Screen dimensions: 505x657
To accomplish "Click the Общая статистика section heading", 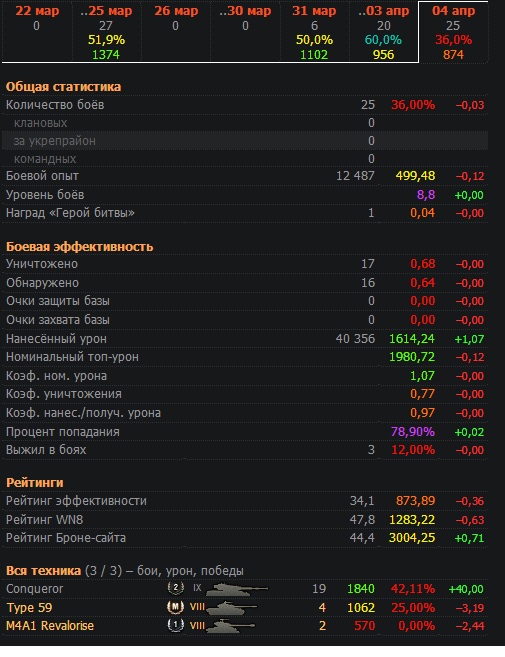I will 63,86.
